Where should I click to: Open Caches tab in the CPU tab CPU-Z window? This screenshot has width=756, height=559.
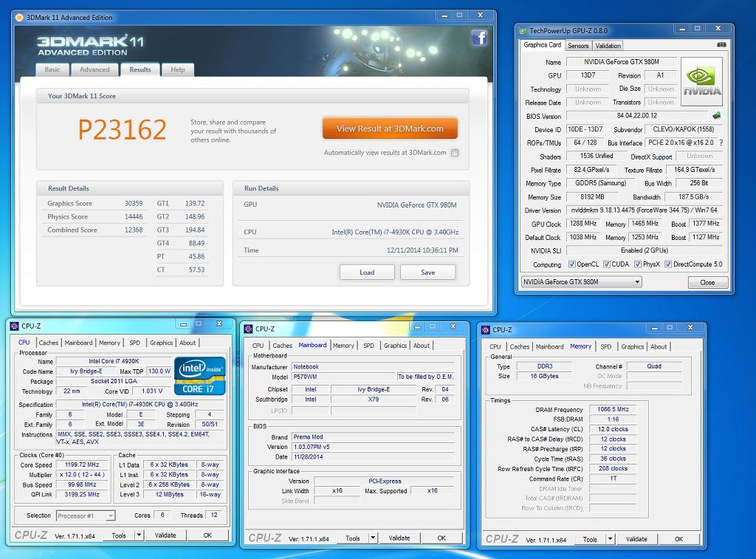(x=48, y=343)
